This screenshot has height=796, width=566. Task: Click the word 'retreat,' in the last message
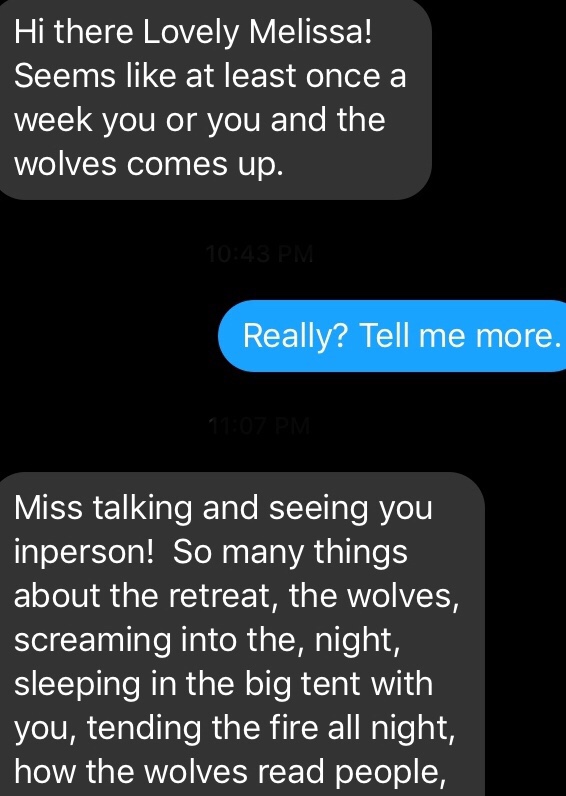click(225, 596)
